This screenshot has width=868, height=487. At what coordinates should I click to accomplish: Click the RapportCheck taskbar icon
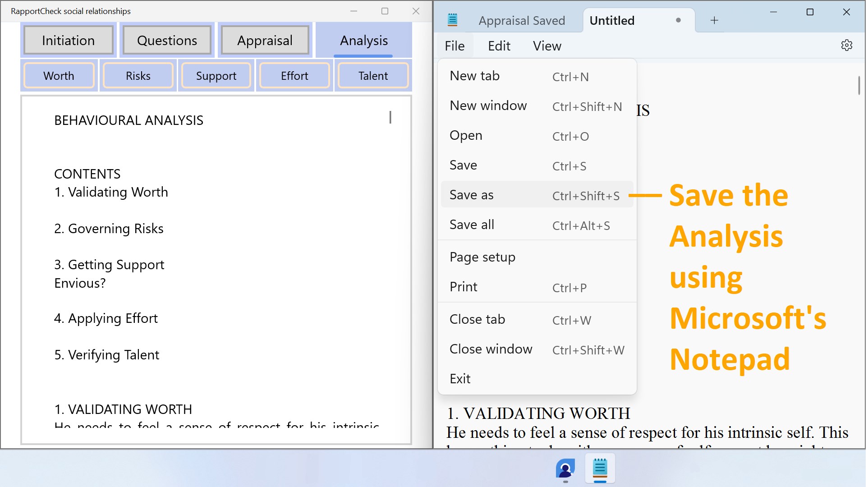pos(565,469)
